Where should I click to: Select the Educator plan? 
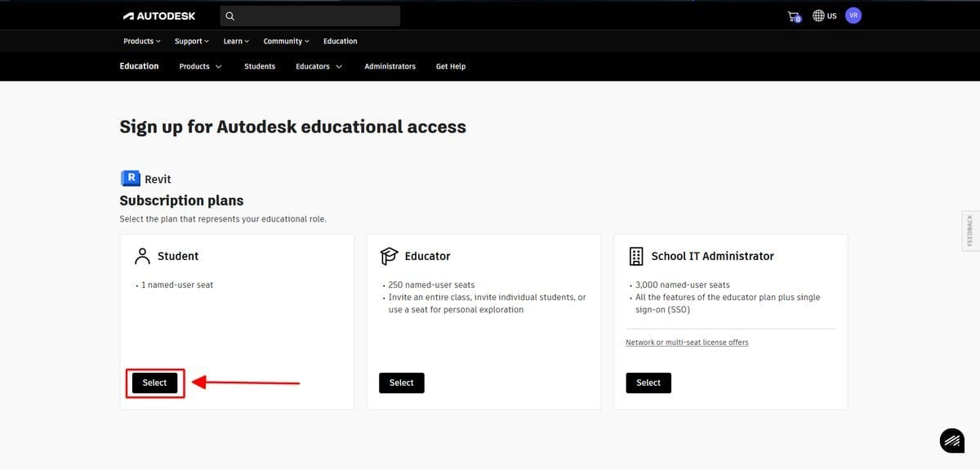[402, 383]
